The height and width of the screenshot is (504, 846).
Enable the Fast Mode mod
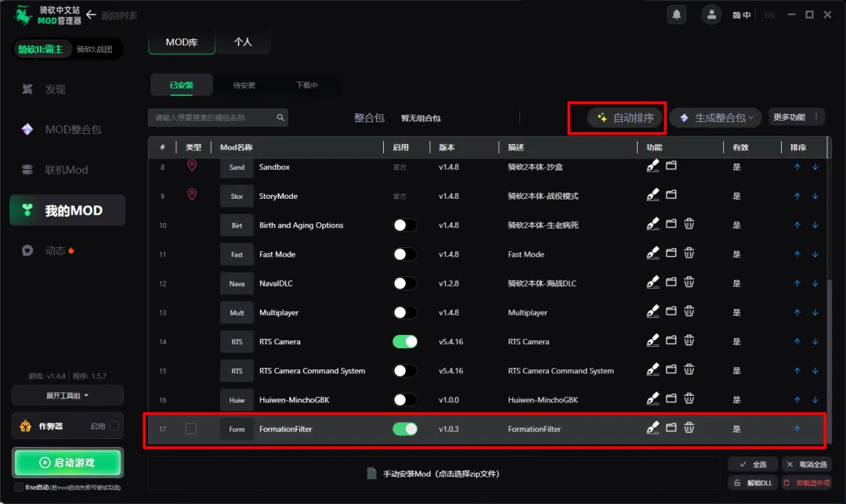click(405, 254)
